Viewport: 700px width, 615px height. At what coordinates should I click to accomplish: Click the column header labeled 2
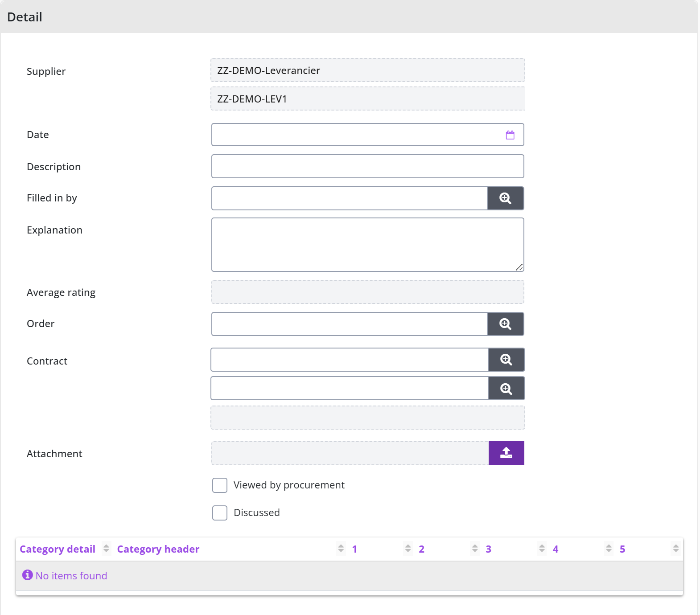[421, 549]
